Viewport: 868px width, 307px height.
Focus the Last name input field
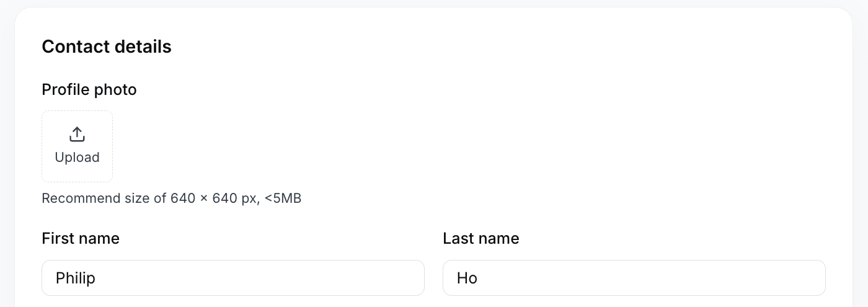point(634,278)
